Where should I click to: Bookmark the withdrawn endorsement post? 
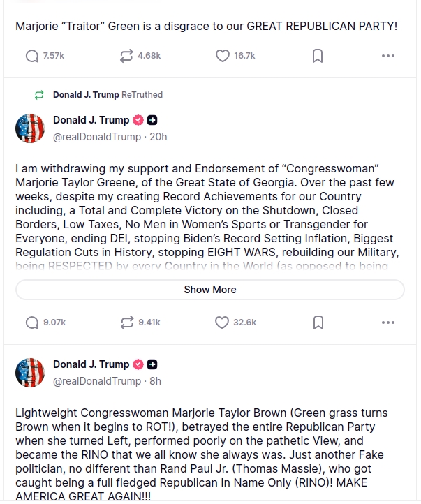click(x=317, y=323)
